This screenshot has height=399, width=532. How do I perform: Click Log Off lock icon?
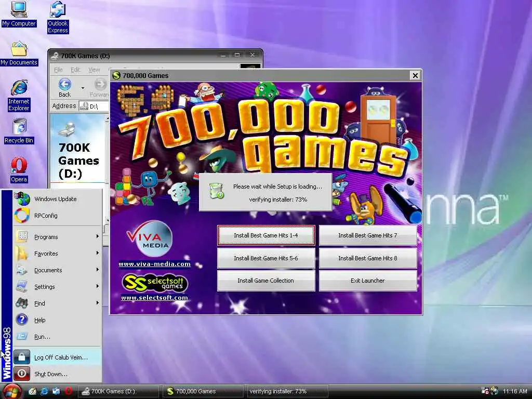point(22,357)
